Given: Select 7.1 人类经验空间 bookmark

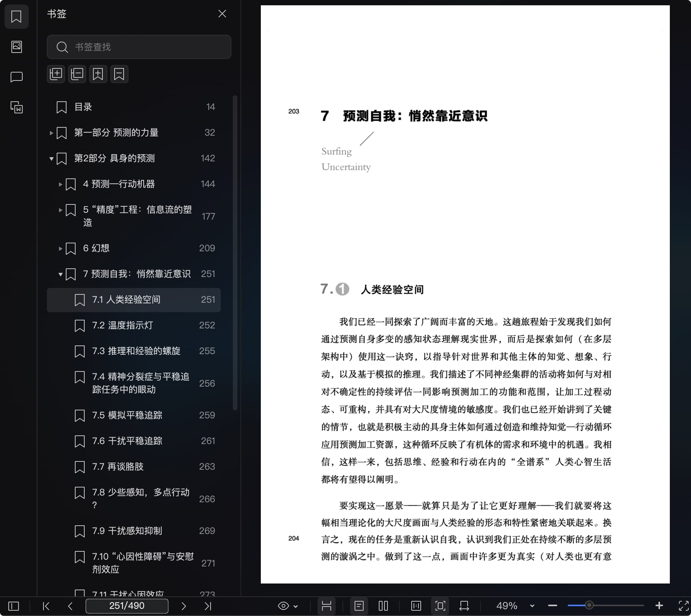Looking at the screenshot, I should tap(134, 300).
